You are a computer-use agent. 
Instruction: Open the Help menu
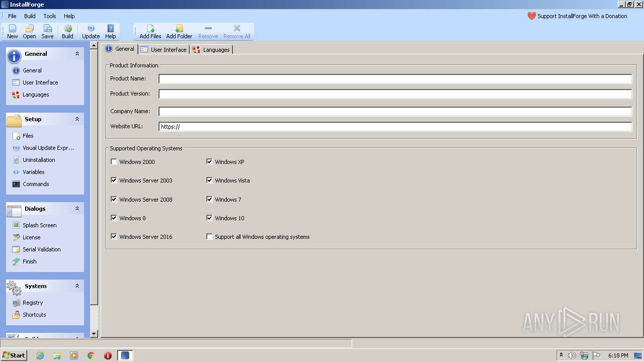(x=69, y=16)
